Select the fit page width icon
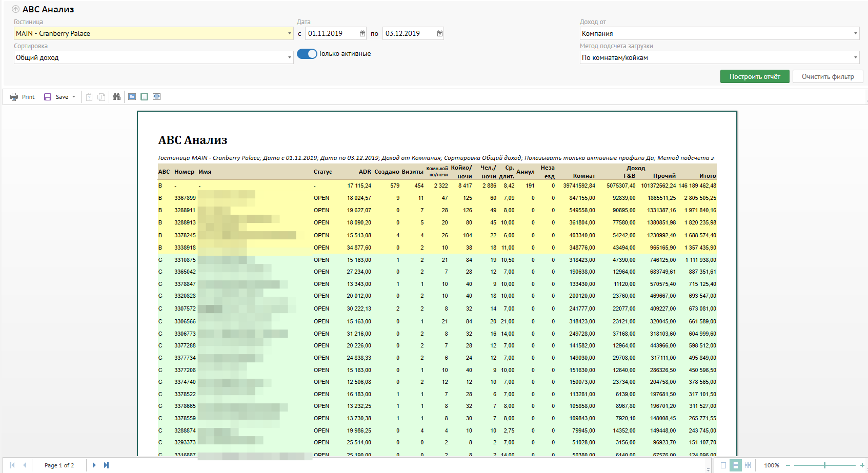The height and width of the screenshot is (473, 868). 157,97
